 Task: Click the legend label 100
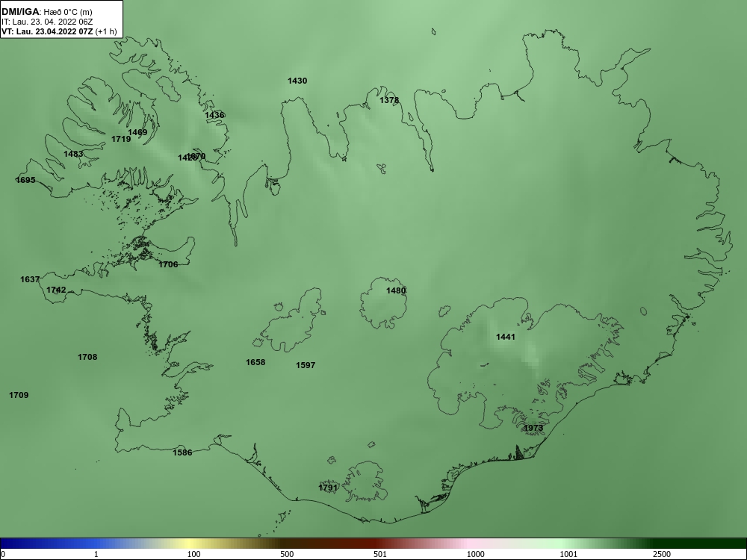194,554
